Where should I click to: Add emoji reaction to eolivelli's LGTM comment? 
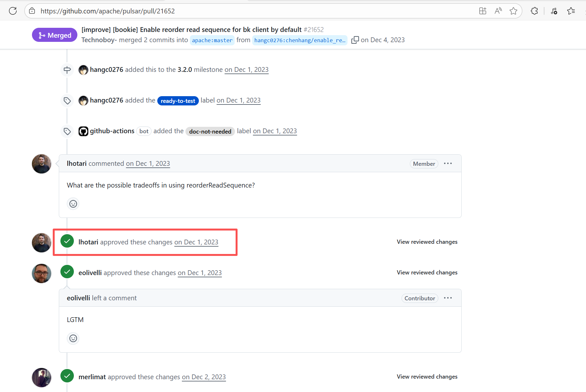[73, 338]
